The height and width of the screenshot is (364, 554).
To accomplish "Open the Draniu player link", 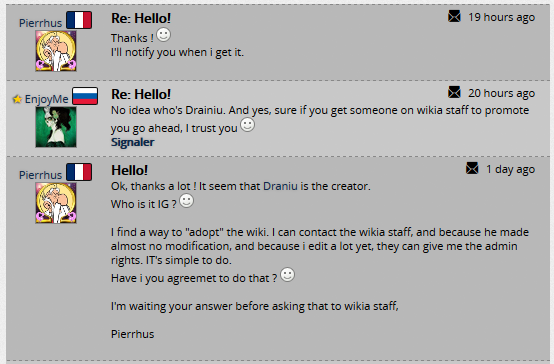I will (281, 186).
